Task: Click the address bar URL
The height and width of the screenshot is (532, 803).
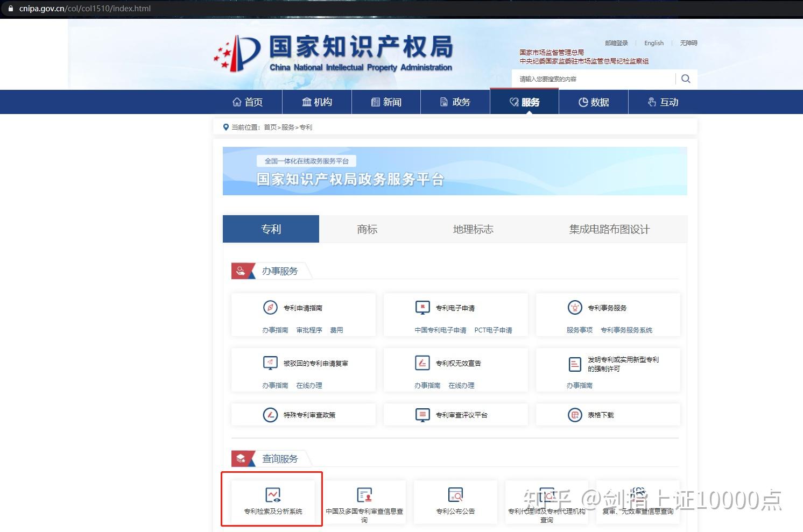Action: tap(85, 9)
